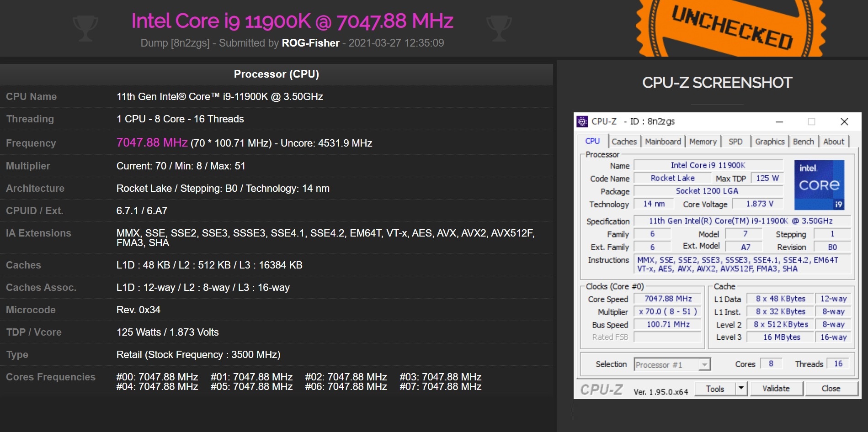Click the Close button in CPU-Z

coord(831,389)
